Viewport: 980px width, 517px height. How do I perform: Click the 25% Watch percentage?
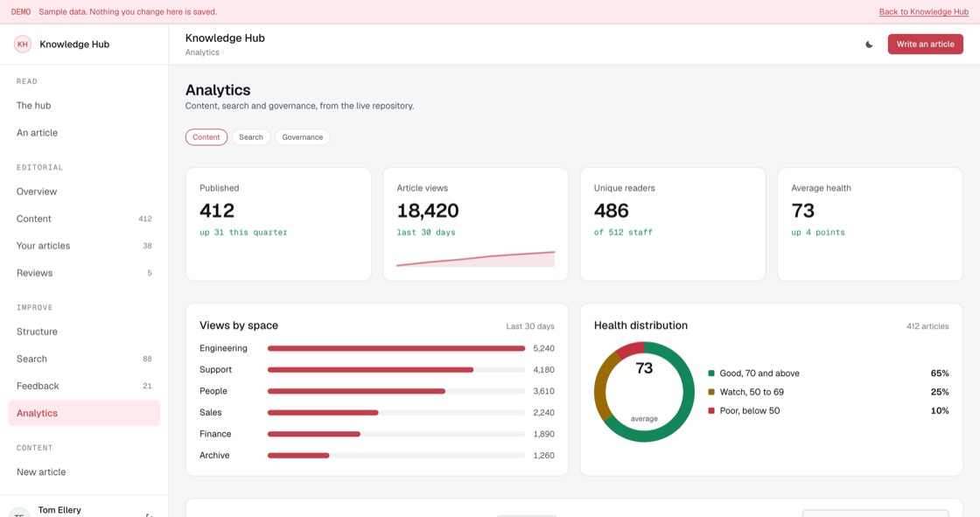coord(940,392)
